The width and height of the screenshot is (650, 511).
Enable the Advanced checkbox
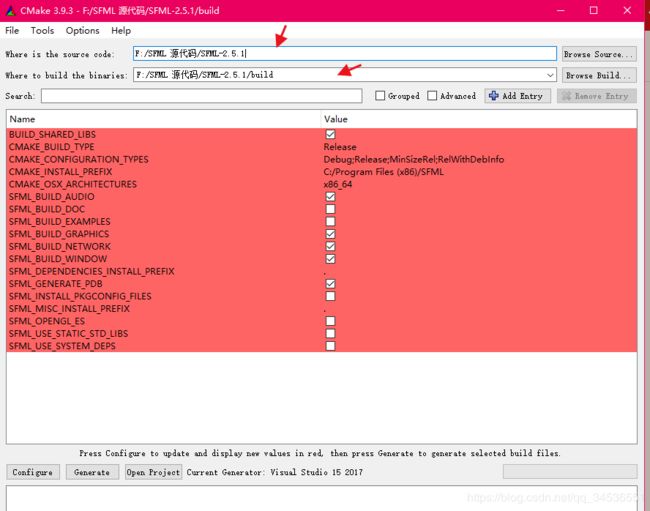432,96
